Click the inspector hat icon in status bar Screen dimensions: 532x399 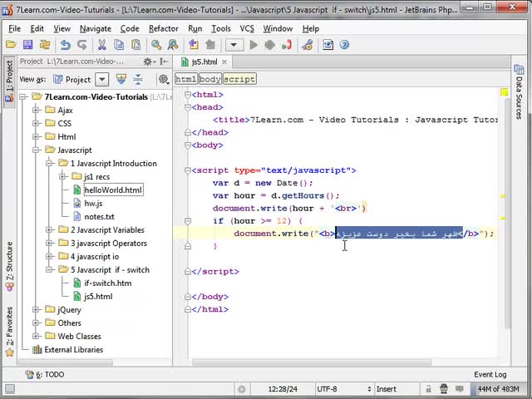pyautogui.click(x=443, y=389)
